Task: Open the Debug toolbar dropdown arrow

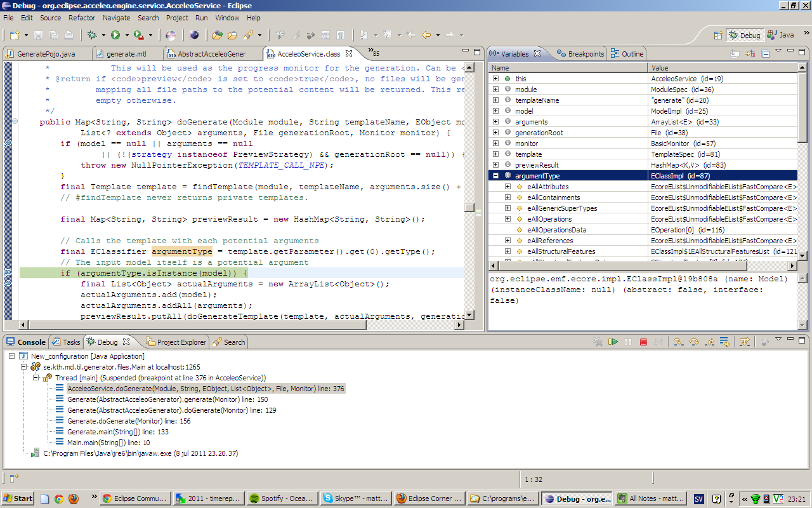Action: click(103, 36)
